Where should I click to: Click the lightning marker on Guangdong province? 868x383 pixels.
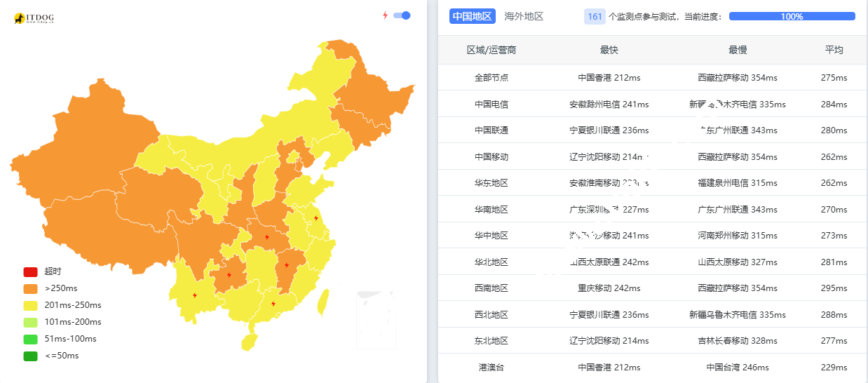273,304
